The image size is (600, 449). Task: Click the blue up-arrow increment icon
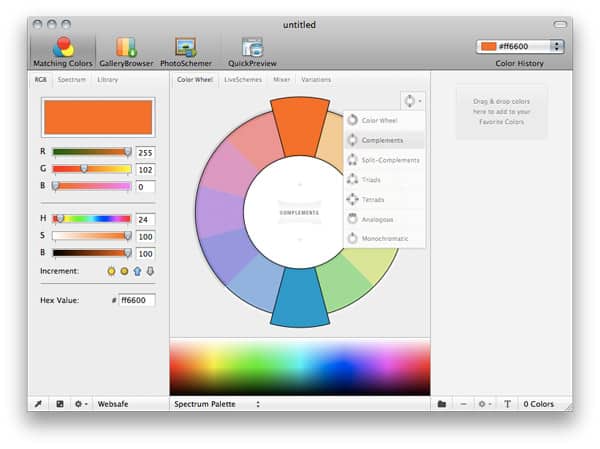[x=137, y=271]
